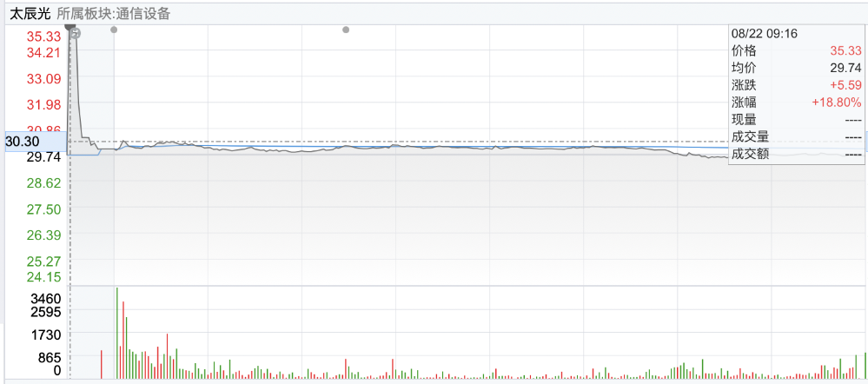Click the gray dot marker above the opening gridline
Viewport: 868px width, 384px height.
click(x=114, y=30)
